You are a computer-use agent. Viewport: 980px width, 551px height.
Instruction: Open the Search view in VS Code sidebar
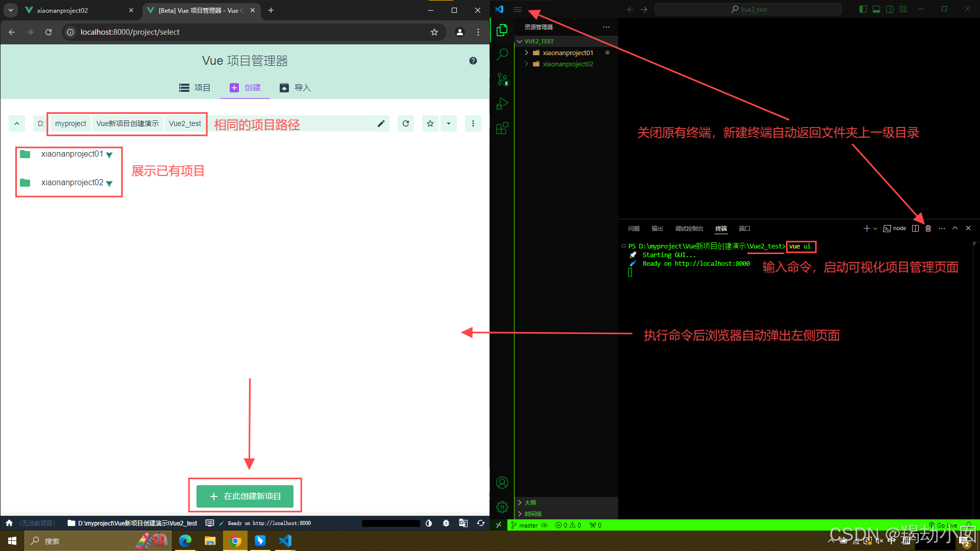coord(502,55)
